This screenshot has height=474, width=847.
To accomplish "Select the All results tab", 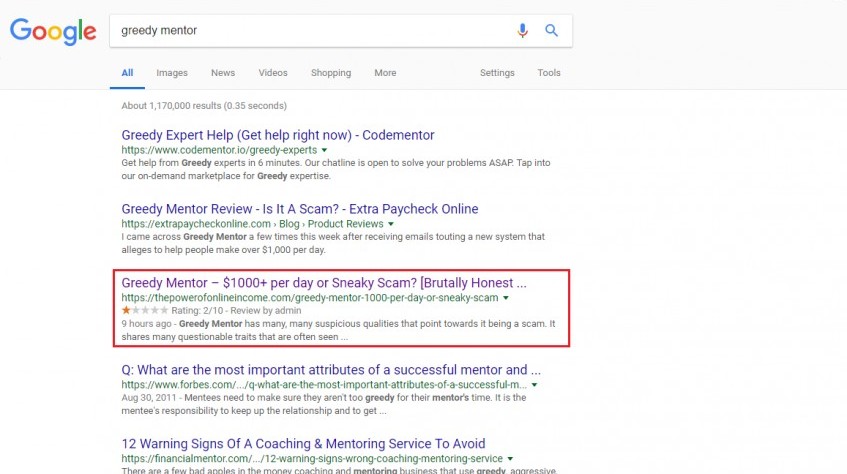I will click(127, 72).
